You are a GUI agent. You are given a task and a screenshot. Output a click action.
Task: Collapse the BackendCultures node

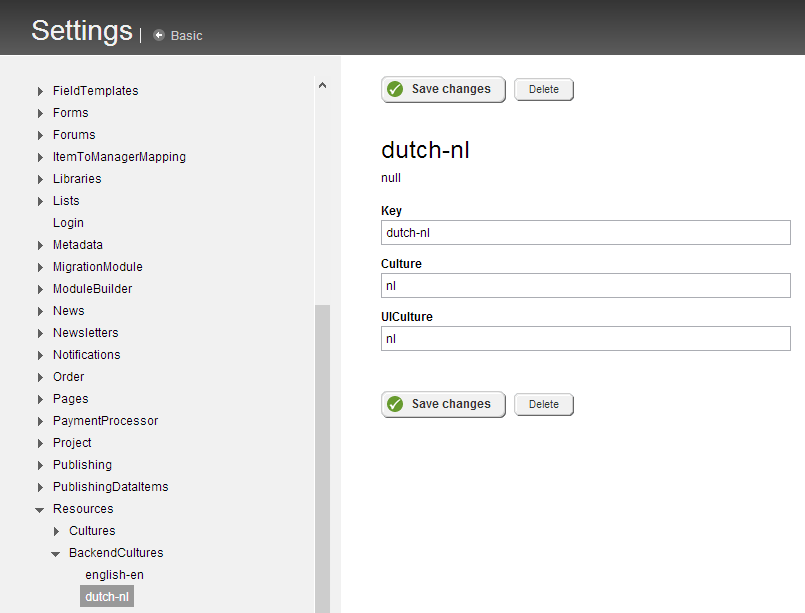56,553
